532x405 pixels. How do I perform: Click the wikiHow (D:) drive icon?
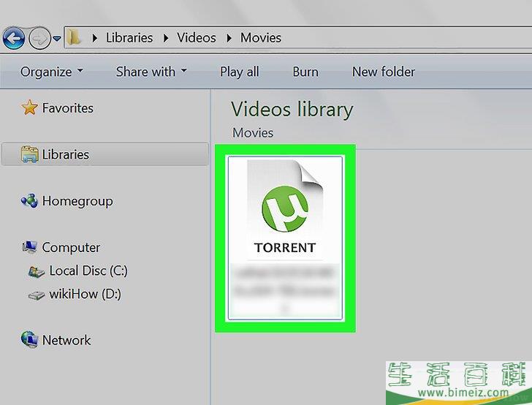point(36,295)
